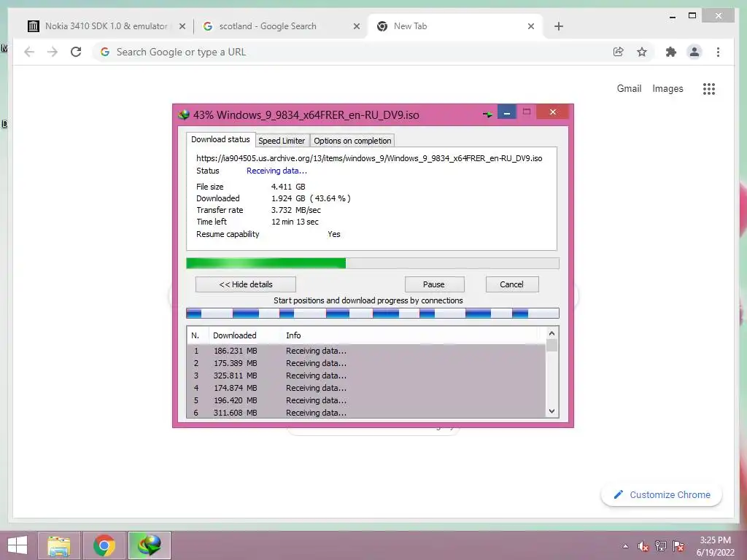
Task: Open the Gmail link
Action: coord(629,88)
